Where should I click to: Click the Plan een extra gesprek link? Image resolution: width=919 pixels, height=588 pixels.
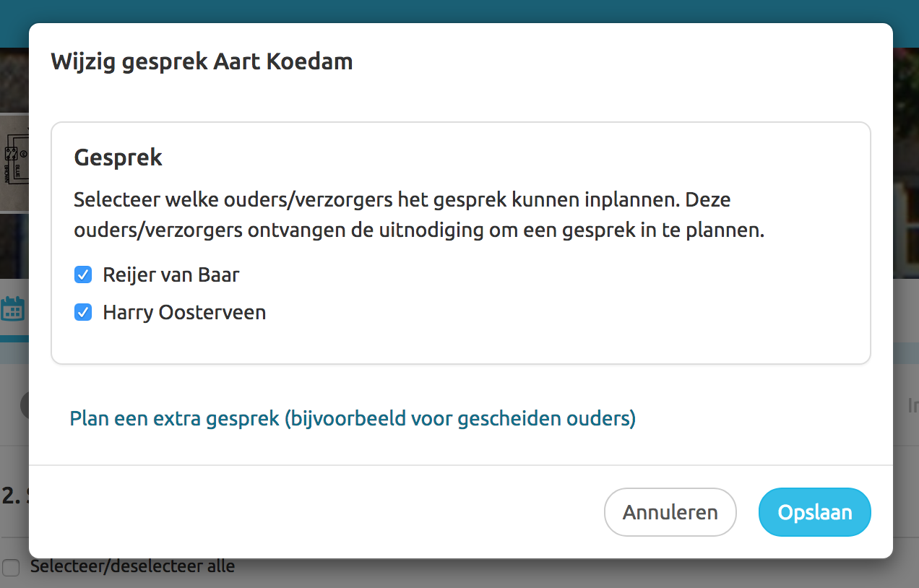(353, 418)
